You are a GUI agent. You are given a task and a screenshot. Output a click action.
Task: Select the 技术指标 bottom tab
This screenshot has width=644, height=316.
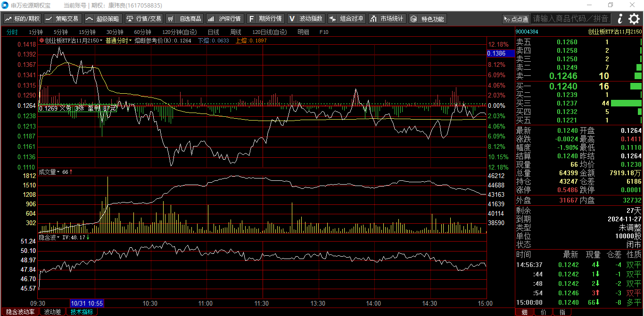(82, 312)
